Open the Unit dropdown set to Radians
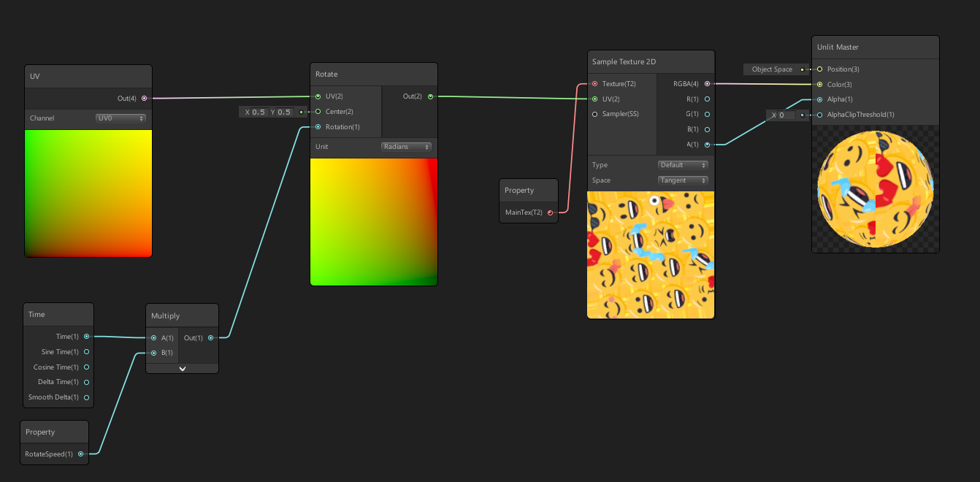Screen dimensions: 980x482 (406, 146)
